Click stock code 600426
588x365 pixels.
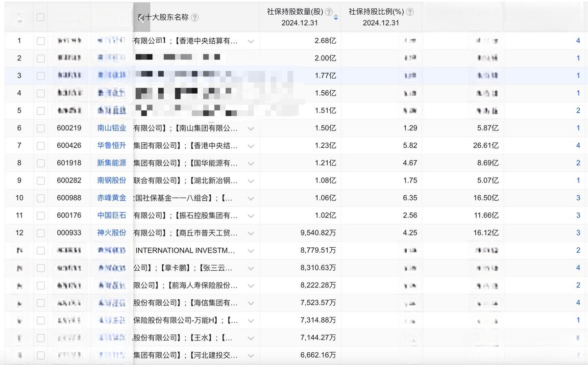[69, 146]
